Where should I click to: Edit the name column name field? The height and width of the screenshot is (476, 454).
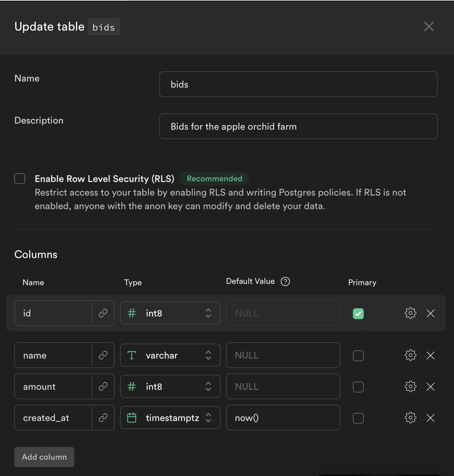(x=53, y=355)
